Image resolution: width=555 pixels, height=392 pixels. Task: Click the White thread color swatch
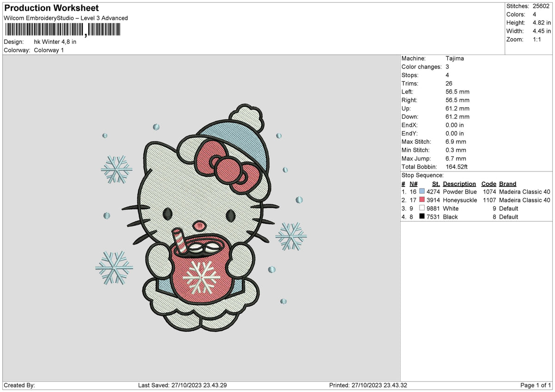pyautogui.click(x=422, y=208)
